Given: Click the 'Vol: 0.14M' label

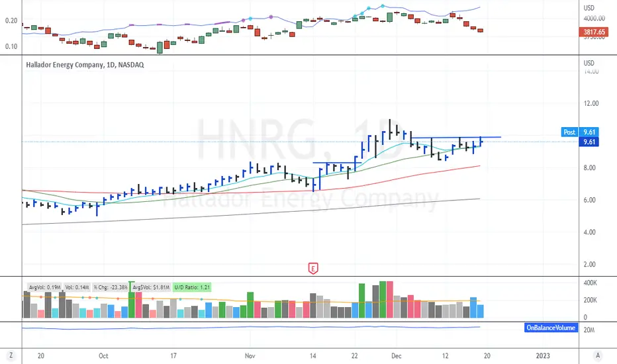Looking at the screenshot, I should pyautogui.click(x=77, y=287).
